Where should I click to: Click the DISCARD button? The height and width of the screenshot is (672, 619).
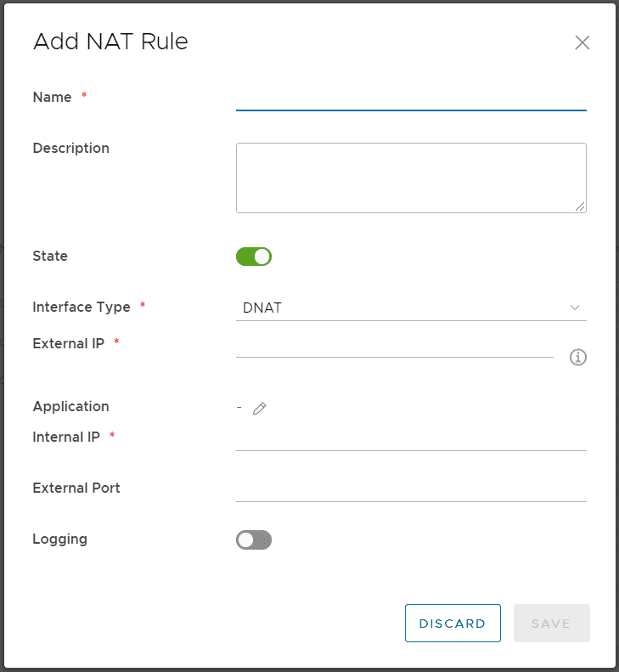[x=453, y=623]
